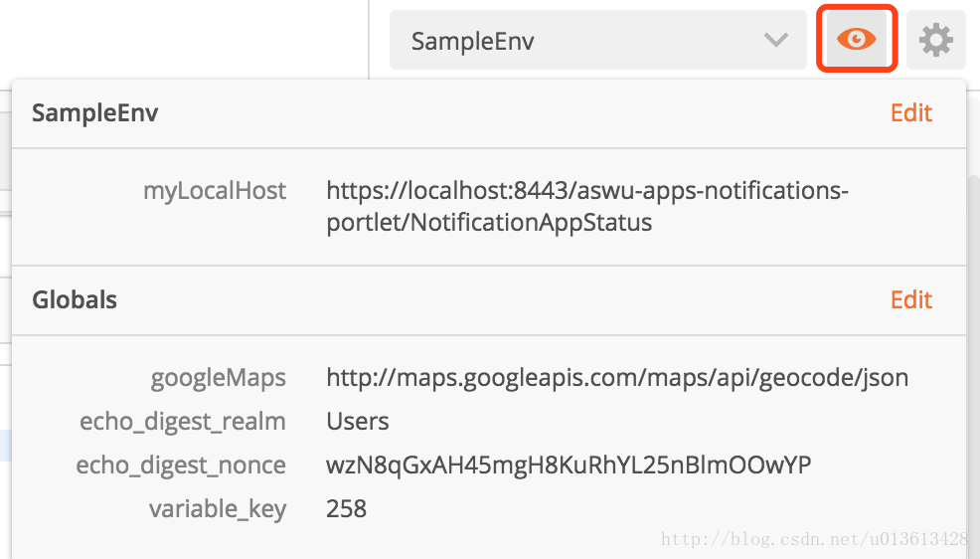Click the SampleEnv section header title

pos(95,113)
